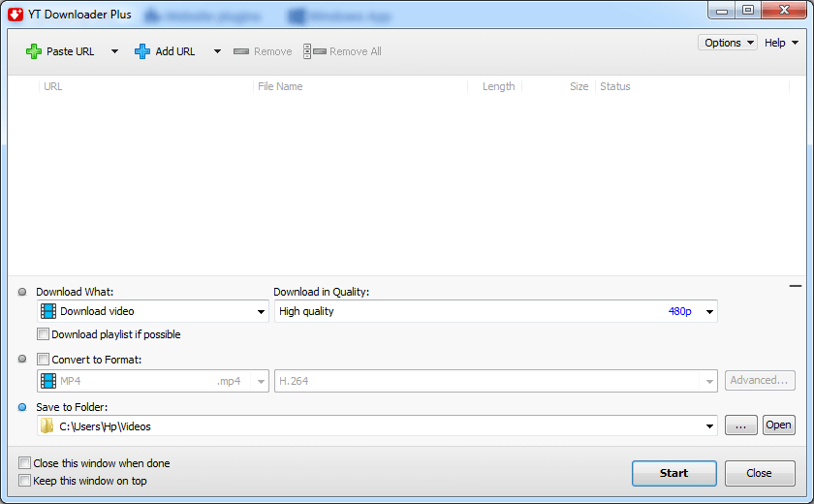Click the gray bullet beside Download What
The height and width of the screenshot is (504, 814).
coord(22,292)
